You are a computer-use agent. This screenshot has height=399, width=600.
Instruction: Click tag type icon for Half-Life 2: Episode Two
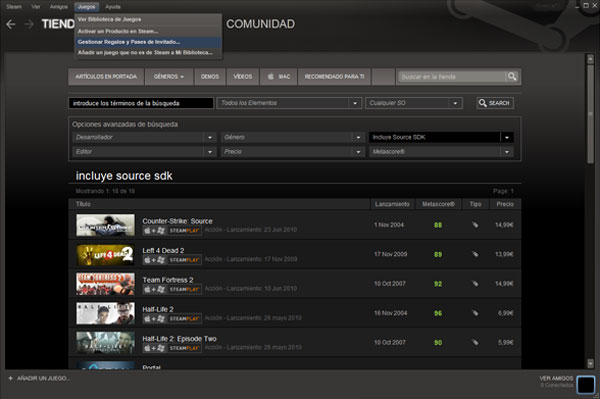click(x=475, y=342)
